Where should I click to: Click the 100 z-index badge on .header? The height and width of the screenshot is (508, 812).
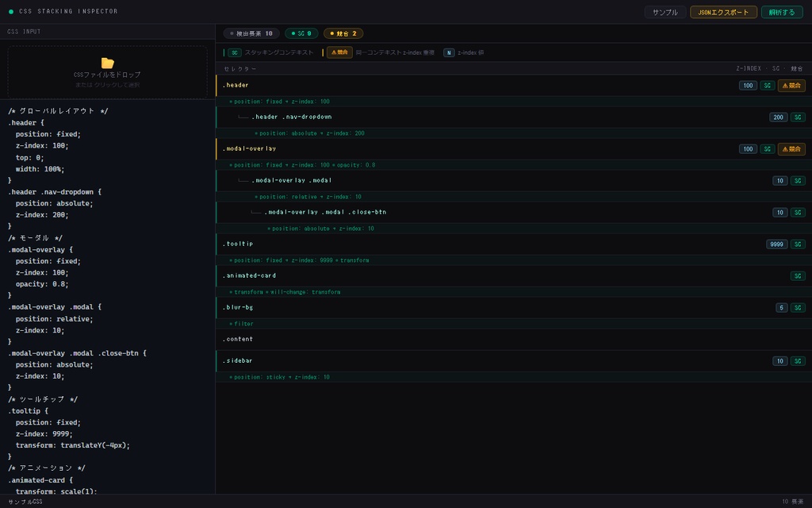pos(748,86)
